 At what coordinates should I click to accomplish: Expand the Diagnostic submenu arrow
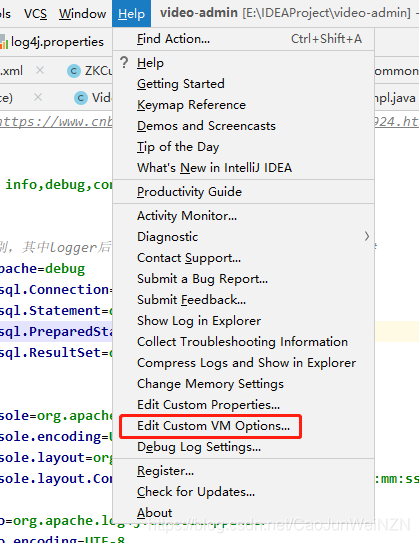[367, 237]
